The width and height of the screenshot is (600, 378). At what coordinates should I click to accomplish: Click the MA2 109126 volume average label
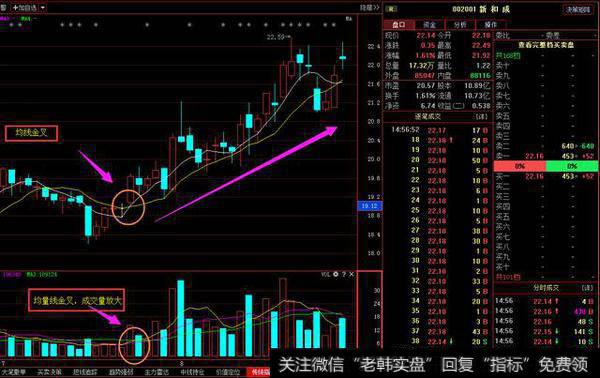tap(41, 275)
